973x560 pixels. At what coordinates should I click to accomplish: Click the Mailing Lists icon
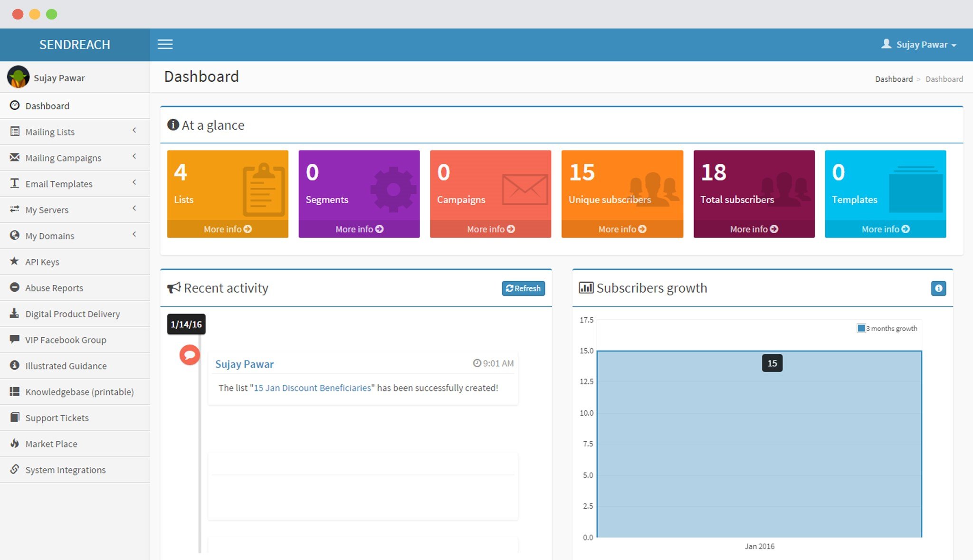pyautogui.click(x=15, y=132)
